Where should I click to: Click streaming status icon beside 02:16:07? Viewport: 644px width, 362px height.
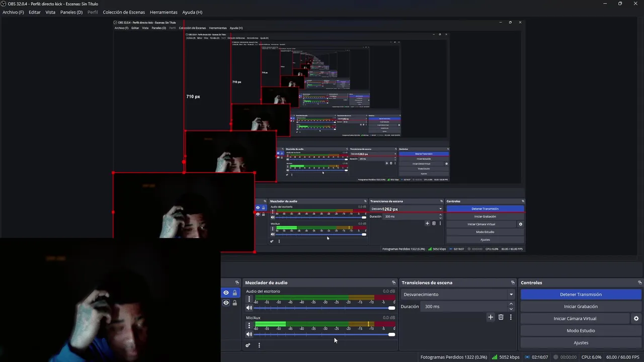[x=527, y=357]
